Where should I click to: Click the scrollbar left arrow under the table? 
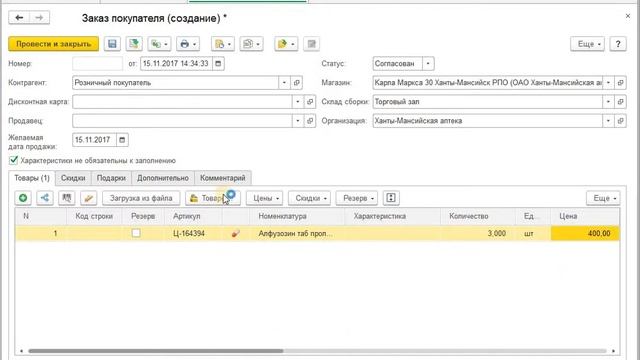(21, 351)
